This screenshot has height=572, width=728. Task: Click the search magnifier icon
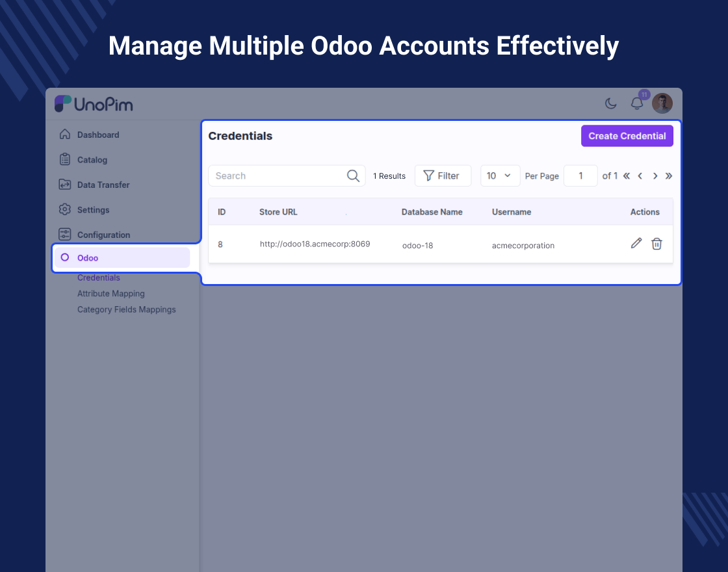[354, 176]
